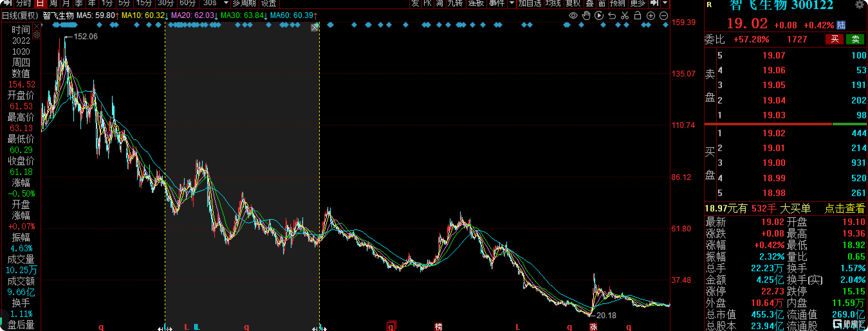Screen dimensions: 868x331
Task: Zoom out with the minus circle icon
Action: tap(663, 15)
